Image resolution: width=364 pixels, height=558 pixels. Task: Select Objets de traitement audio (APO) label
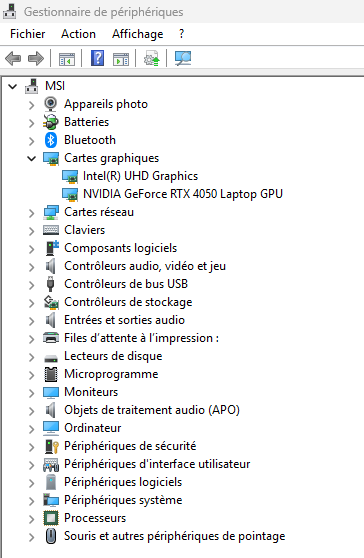(x=152, y=410)
